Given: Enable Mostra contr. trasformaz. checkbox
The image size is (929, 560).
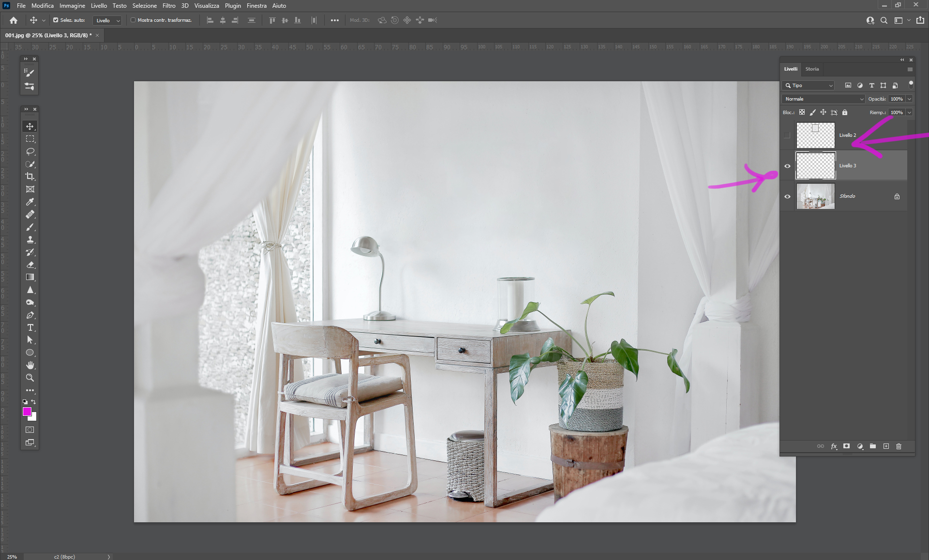Looking at the screenshot, I should [x=133, y=20].
